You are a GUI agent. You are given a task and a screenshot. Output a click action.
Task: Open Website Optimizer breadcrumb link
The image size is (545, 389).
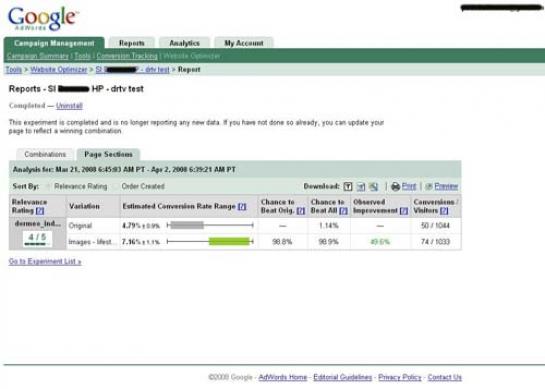(x=58, y=70)
